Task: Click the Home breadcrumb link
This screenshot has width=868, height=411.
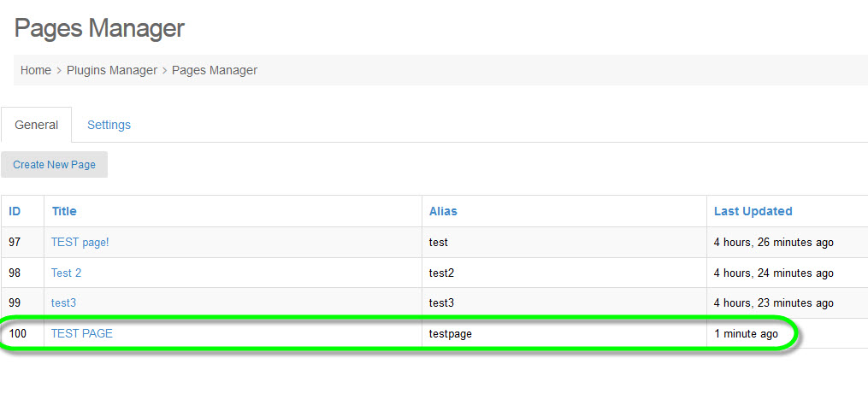Action: [x=36, y=70]
